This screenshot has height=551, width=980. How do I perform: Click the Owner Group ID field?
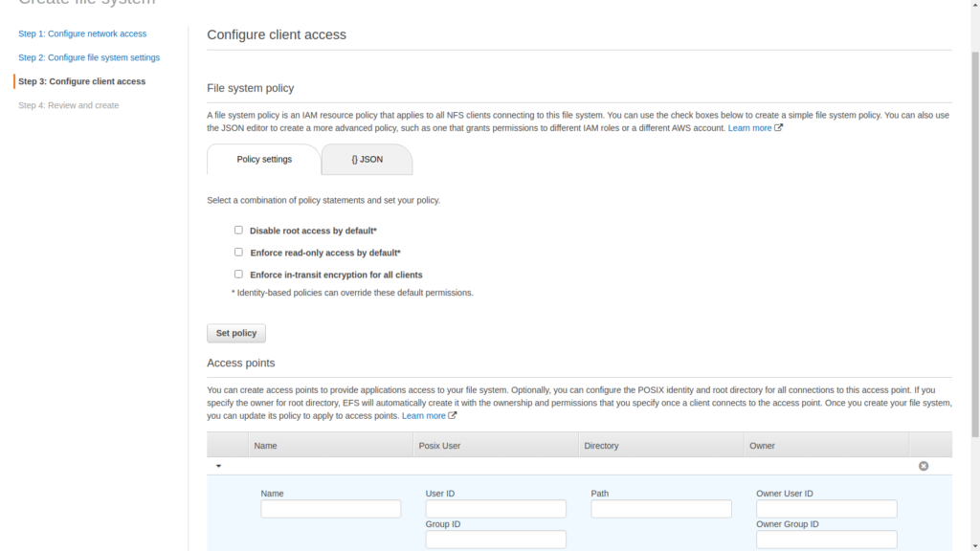pos(826,540)
